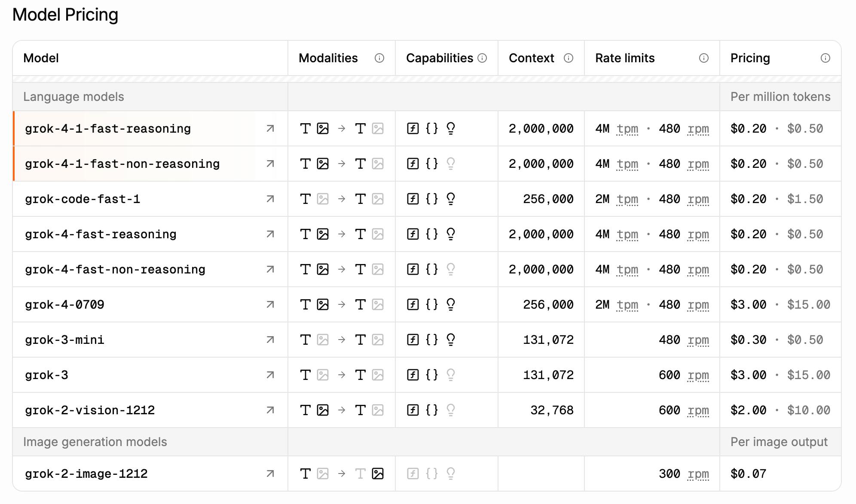856x504 pixels.
Task: Click the Modalities column info icon
Action: click(380, 58)
